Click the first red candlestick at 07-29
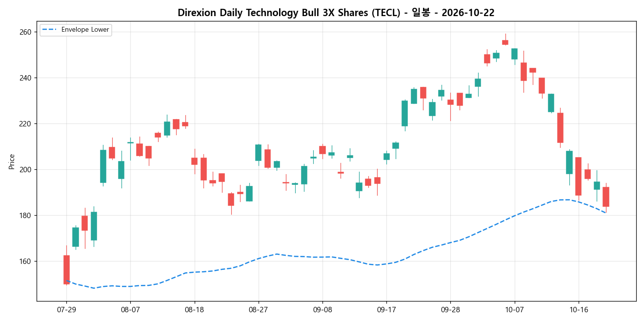This screenshot has width=644, height=322. coord(66,270)
